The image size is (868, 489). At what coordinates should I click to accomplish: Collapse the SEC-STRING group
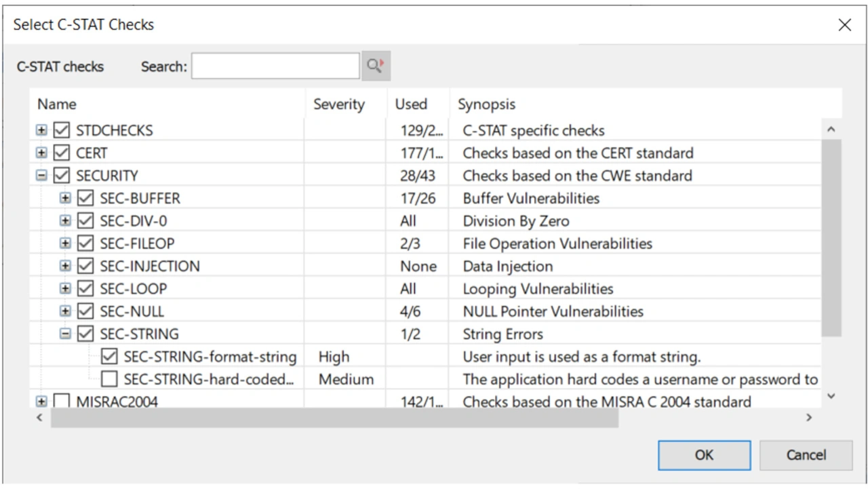coord(65,334)
